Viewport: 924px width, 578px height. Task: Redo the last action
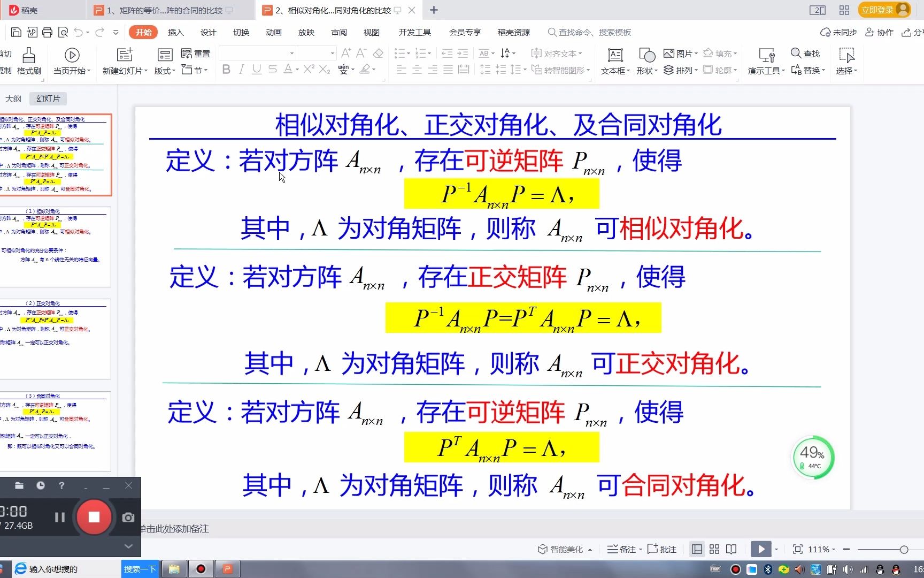pyautogui.click(x=99, y=32)
